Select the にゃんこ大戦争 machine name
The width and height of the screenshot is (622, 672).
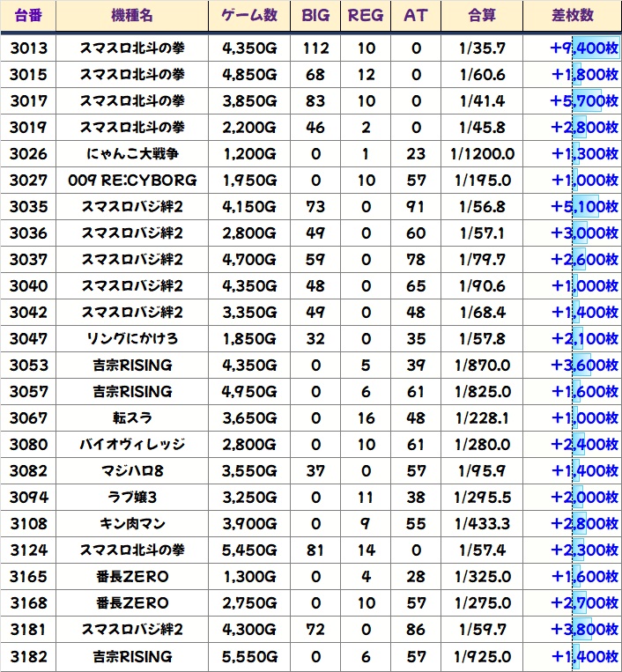coord(132,154)
